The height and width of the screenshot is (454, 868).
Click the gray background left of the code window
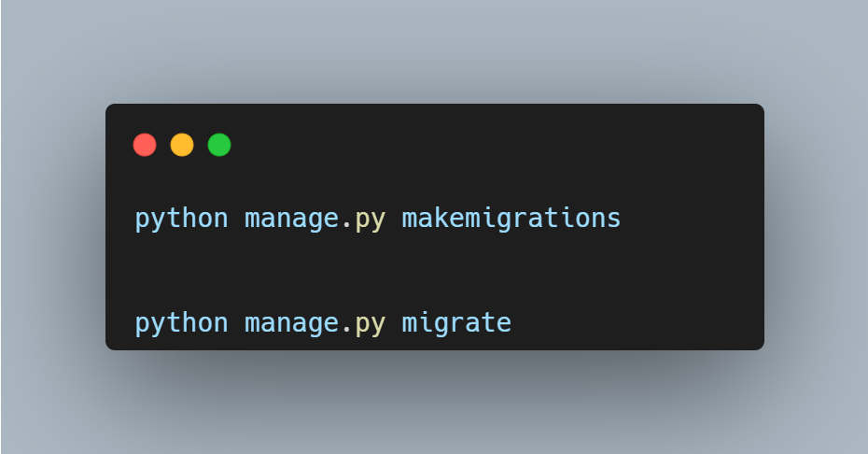pos(52,227)
